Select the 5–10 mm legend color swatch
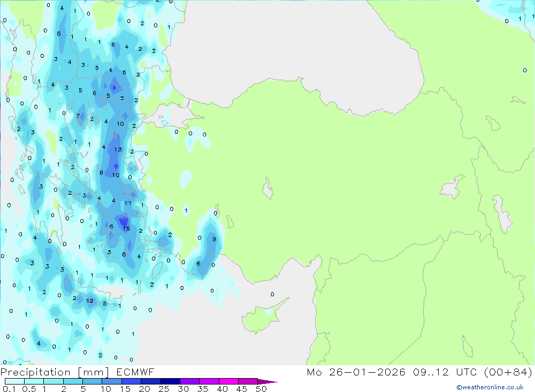This screenshot has height=392, width=535. click(93, 381)
